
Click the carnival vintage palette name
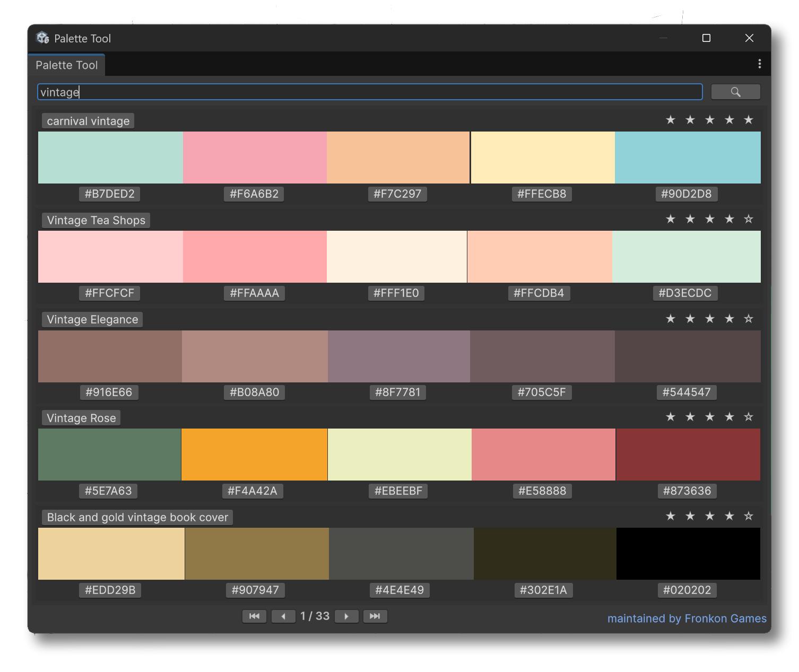pos(88,121)
